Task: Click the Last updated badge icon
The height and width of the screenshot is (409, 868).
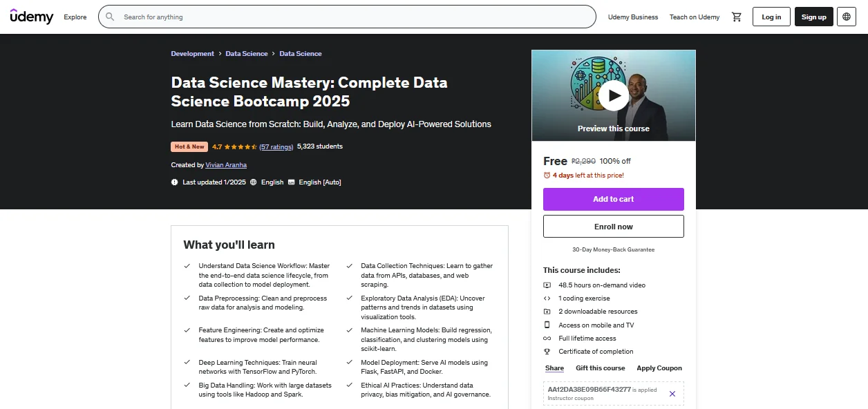Action: (x=175, y=182)
